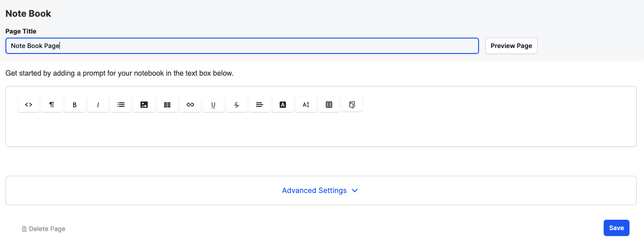Click the Page Title label
Viewport: 644px width, 246px height.
pos(21,31)
